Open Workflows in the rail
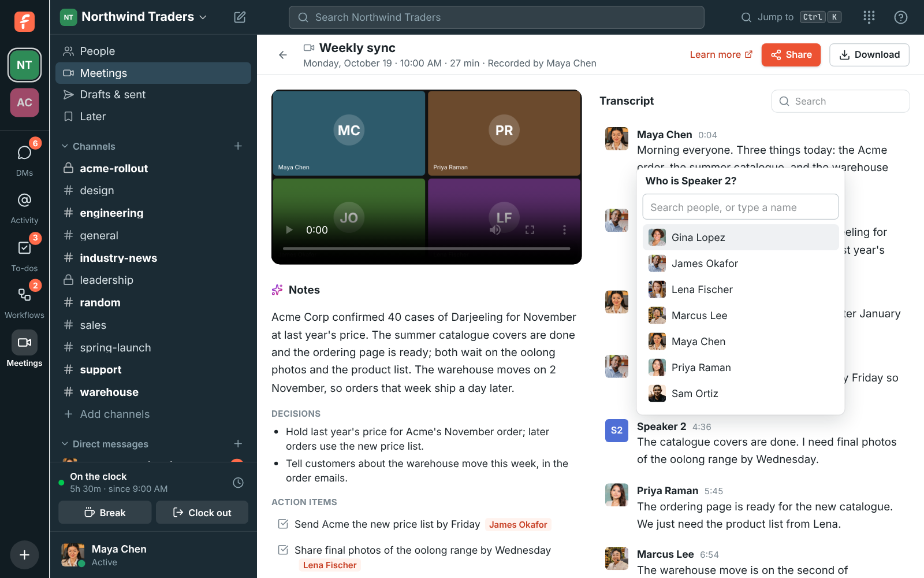This screenshot has width=924, height=578. [x=24, y=302]
